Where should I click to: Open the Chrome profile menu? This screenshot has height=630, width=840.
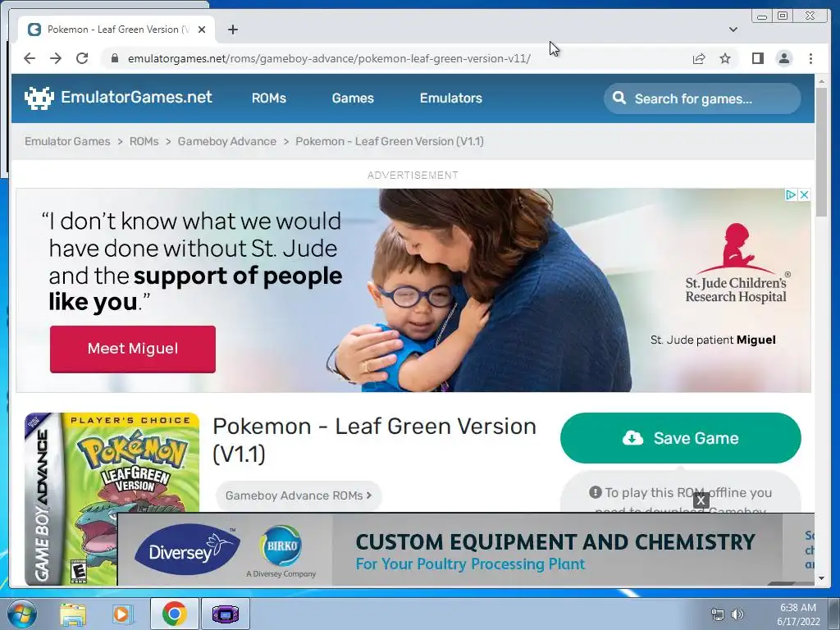784,58
